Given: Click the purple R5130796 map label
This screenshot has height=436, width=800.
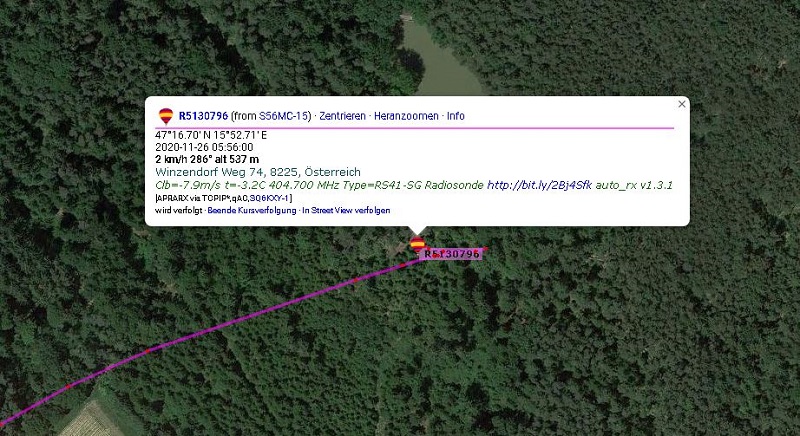Looking at the screenshot, I should tap(451, 254).
